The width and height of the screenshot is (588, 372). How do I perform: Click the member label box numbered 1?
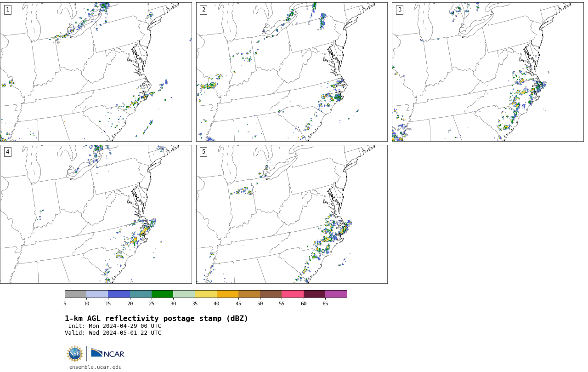7,10
